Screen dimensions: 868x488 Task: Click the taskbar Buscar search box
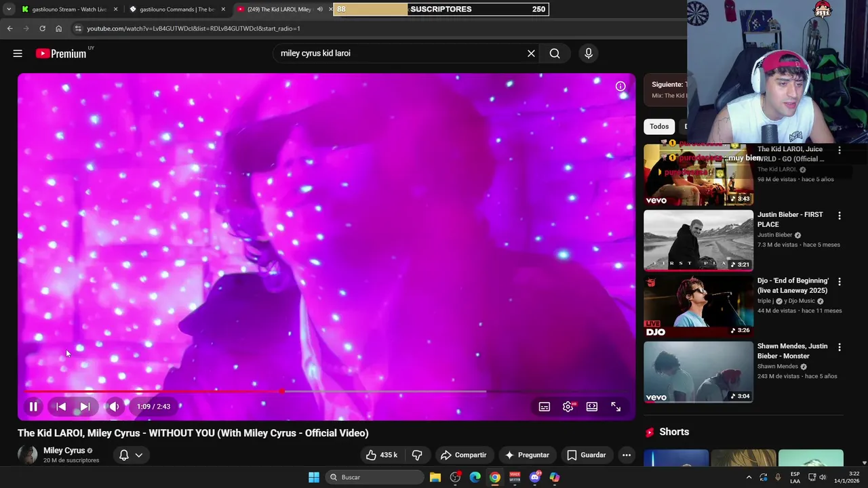tap(376, 477)
